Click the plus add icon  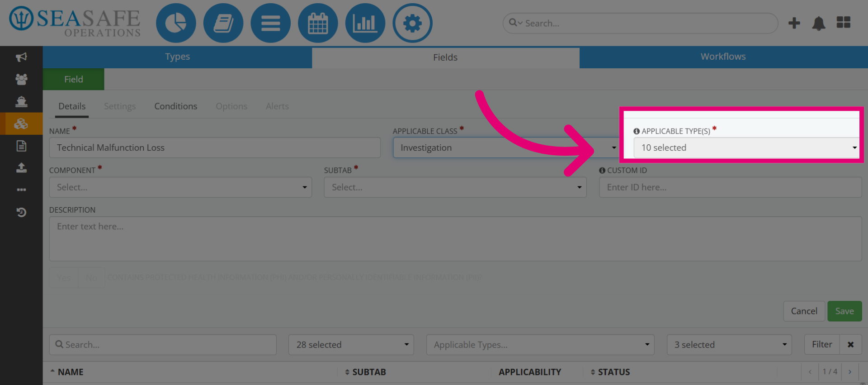coord(794,23)
